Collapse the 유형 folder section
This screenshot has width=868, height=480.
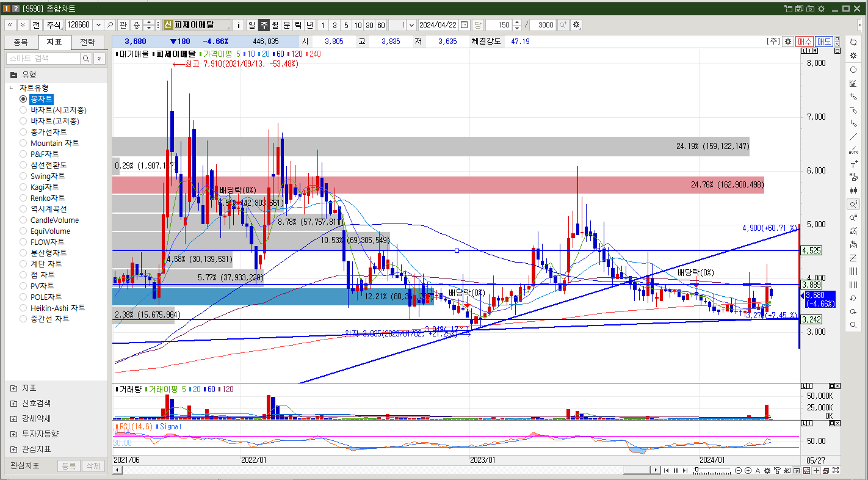click(13, 75)
